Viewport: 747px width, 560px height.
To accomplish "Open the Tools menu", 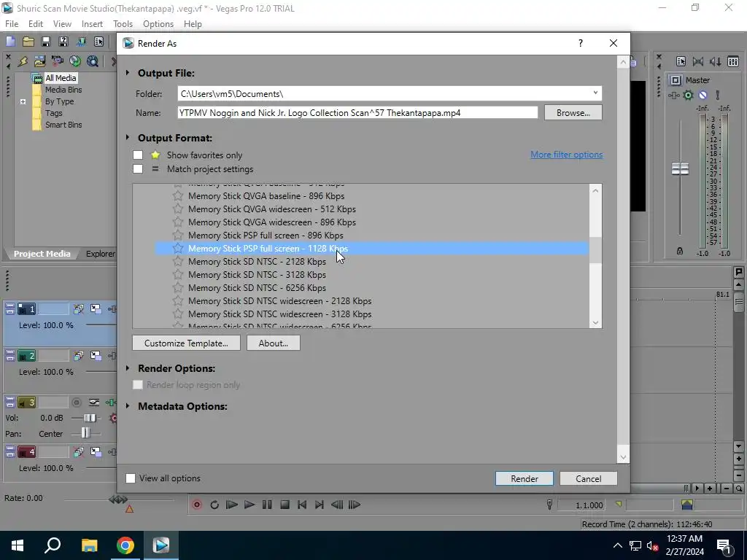I will coord(123,24).
